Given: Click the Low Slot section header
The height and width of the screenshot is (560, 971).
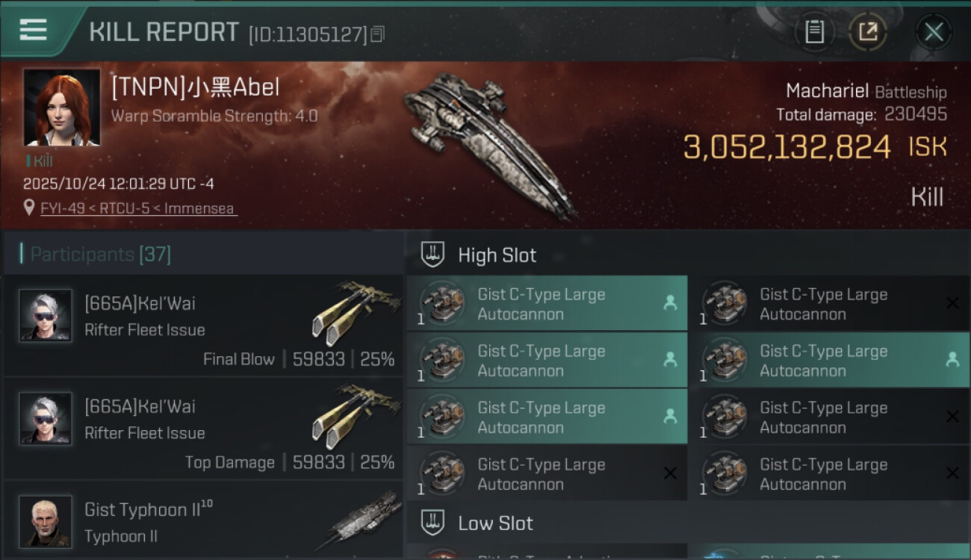Looking at the screenshot, I should click(495, 523).
